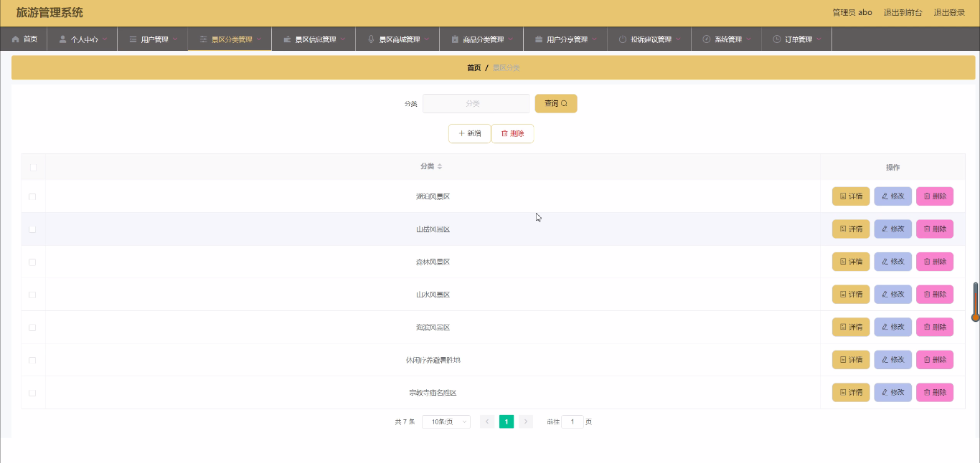Check the 宗教寺庙名胜区 row checkbox
The width and height of the screenshot is (980, 463).
32,393
